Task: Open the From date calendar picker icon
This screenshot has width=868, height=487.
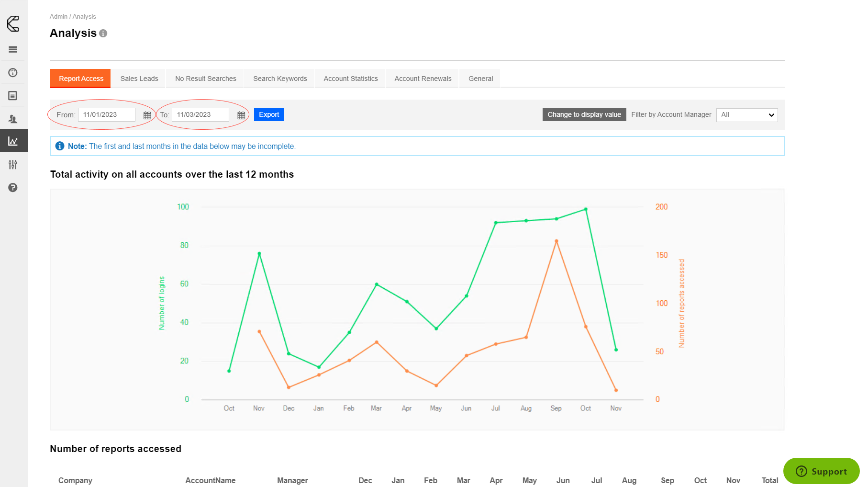Action: (x=147, y=115)
